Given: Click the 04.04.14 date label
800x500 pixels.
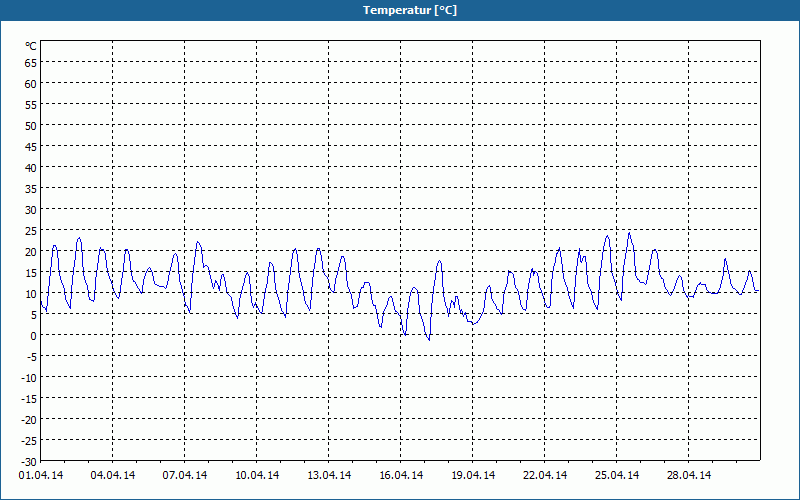Looking at the screenshot, I should [x=113, y=475].
